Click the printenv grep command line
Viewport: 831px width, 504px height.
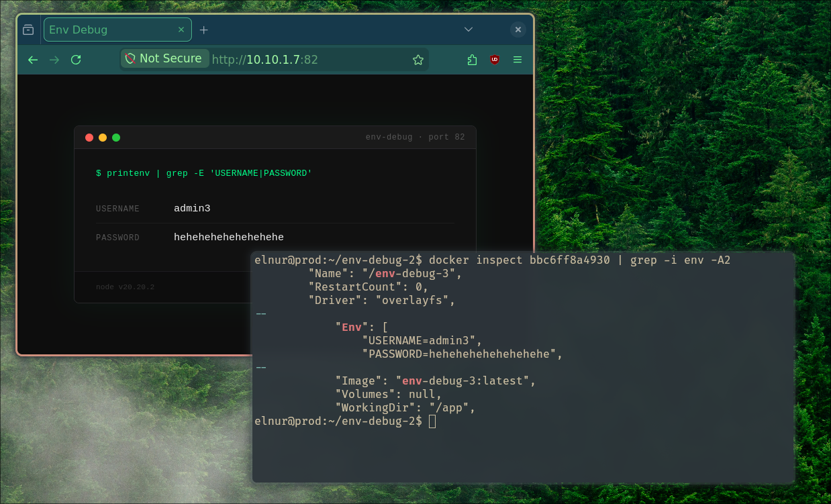point(204,173)
